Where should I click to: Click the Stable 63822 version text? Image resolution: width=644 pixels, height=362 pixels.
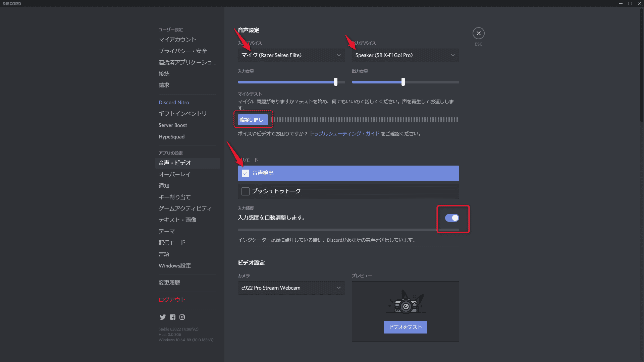(178, 329)
